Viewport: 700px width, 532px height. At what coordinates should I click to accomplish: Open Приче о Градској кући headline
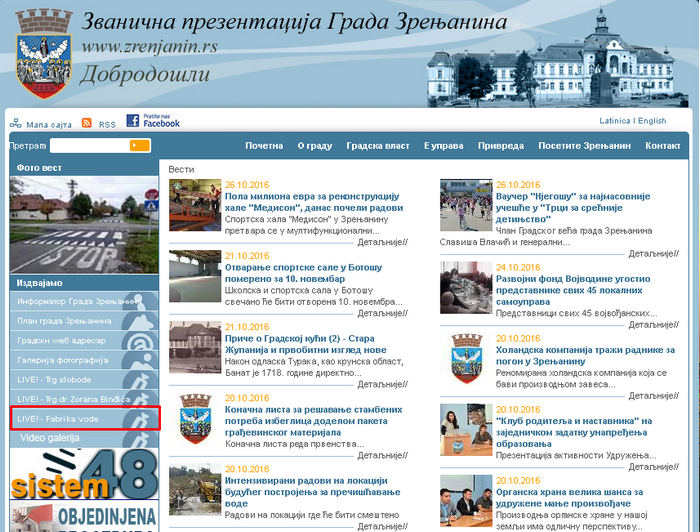pyautogui.click(x=305, y=344)
